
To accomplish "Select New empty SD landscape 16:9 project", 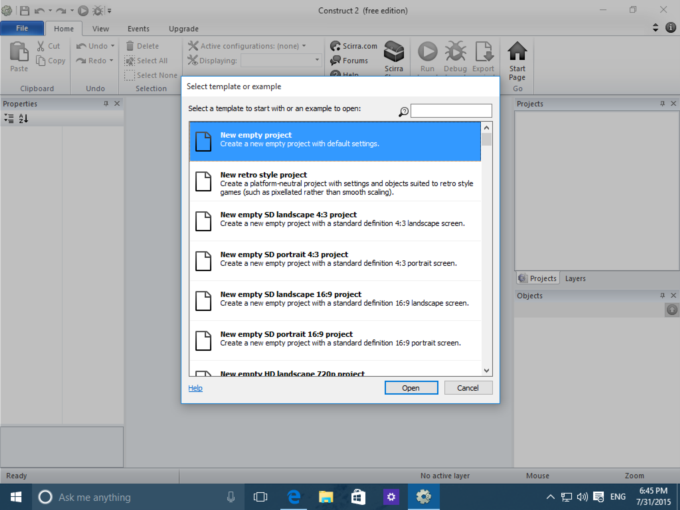I will [335, 301].
